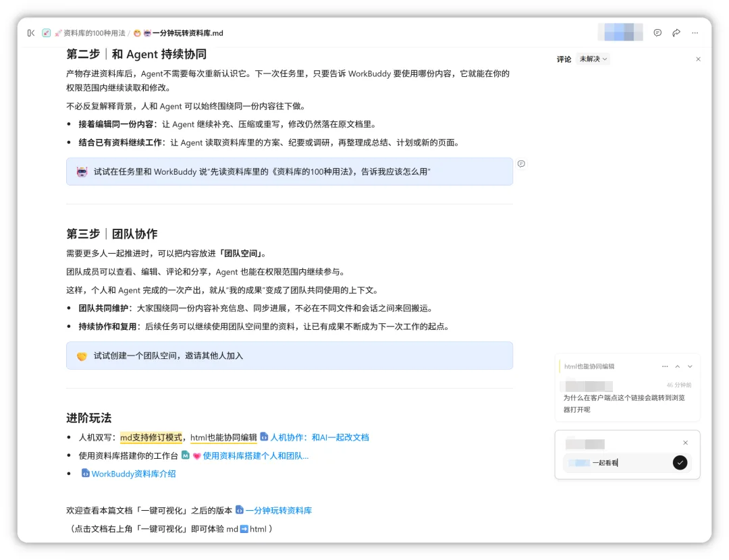Click the bullet text 接着编辑同一份内容
Screen dimensions: 729x560
coord(116,125)
